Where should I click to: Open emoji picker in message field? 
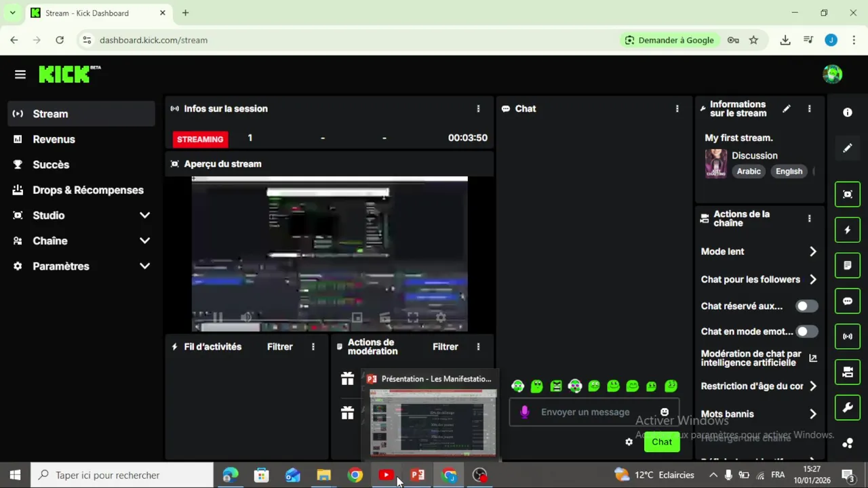pyautogui.click(x=665, y=412)
